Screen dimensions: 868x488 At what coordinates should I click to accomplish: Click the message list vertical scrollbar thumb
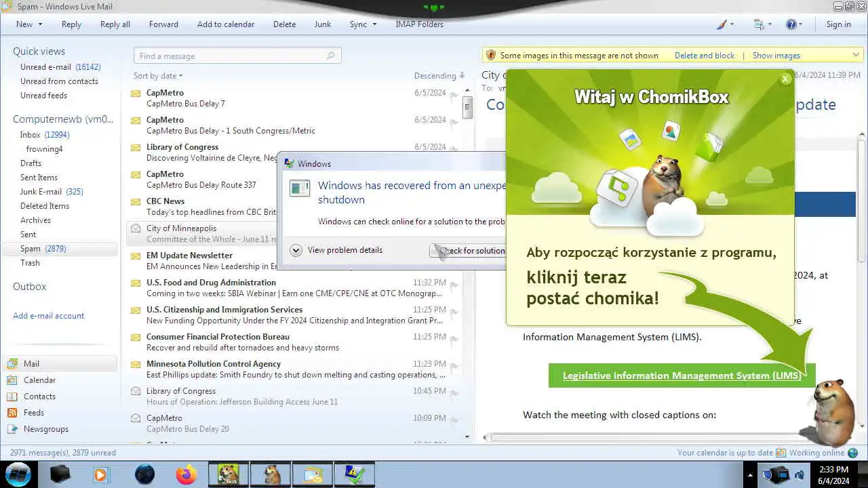click(x=467, y=107)
